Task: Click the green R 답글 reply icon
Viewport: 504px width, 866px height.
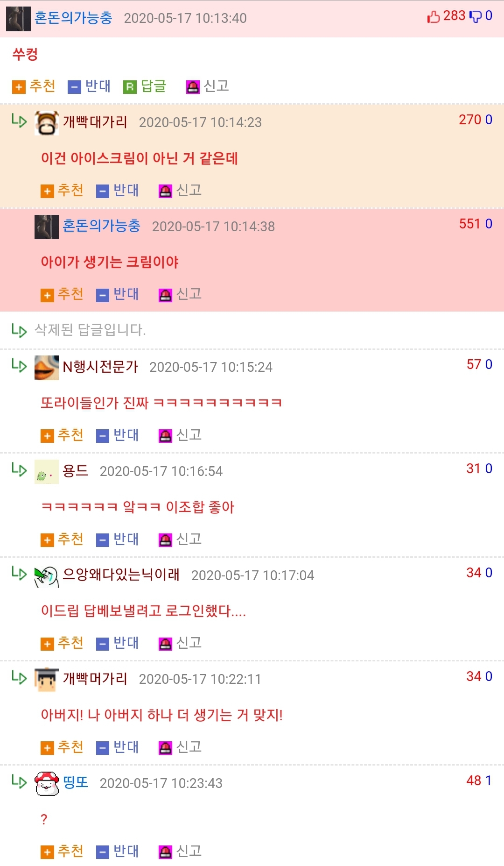Action: tap(130, 87)
